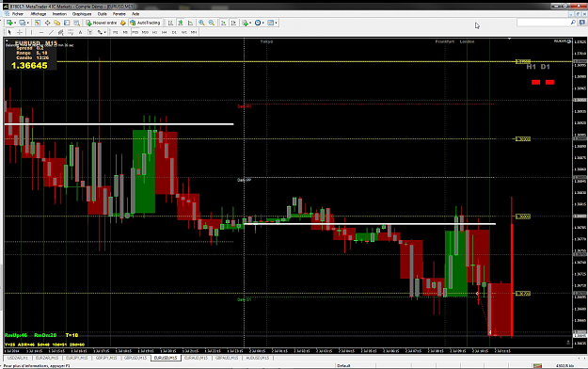Switch to W1 timeframe

pyautogui.click(x=184, y=32)
